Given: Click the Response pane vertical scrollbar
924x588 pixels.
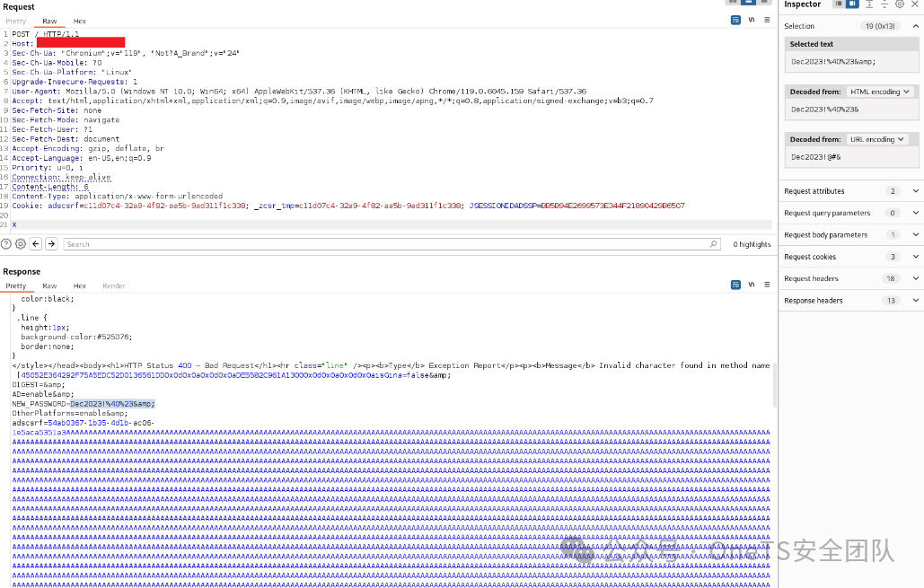Looking at the screenshot, I should (774, 385).
